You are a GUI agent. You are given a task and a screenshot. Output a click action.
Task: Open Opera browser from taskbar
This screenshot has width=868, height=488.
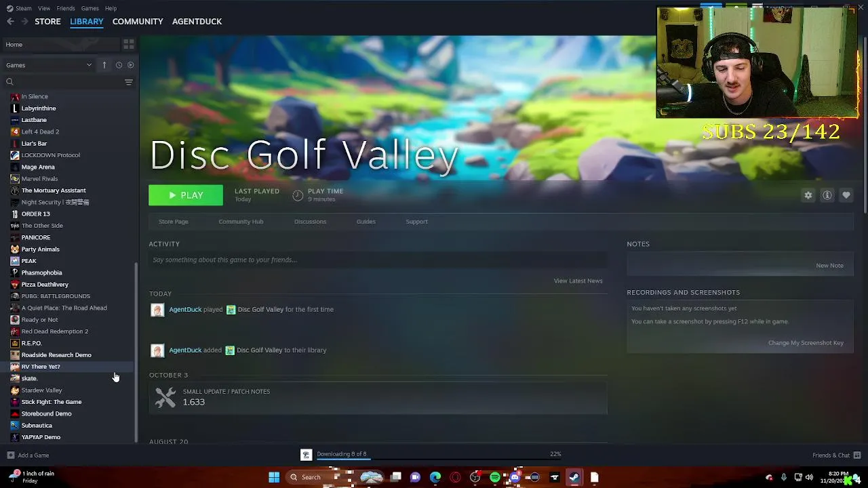pos(455,477)
